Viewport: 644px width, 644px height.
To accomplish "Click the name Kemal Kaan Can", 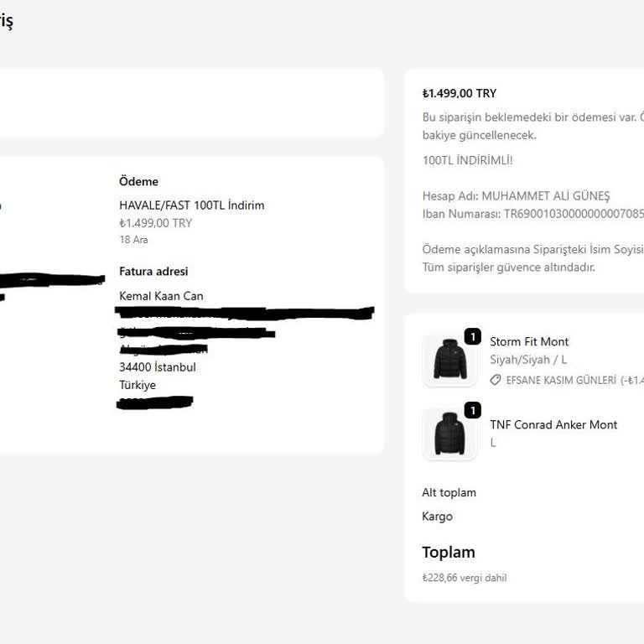I will click(161, 296).
